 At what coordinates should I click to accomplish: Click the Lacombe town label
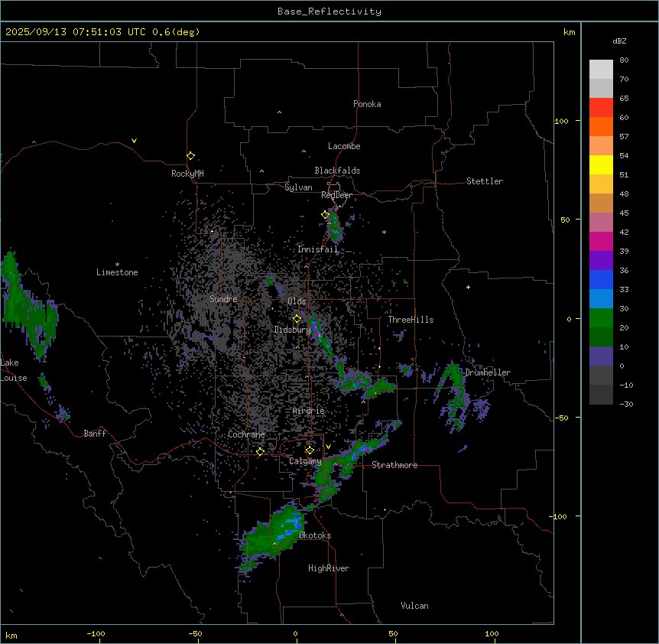point(344,146)
